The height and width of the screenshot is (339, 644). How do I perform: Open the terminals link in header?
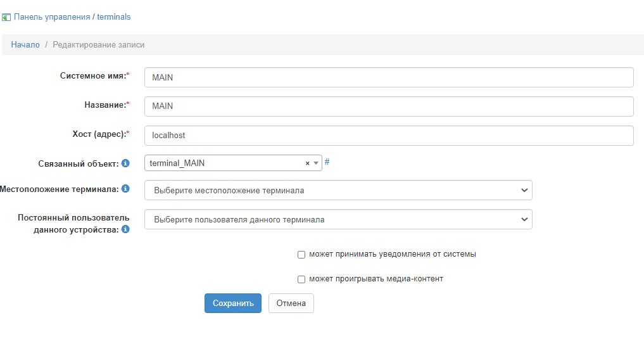114,17
